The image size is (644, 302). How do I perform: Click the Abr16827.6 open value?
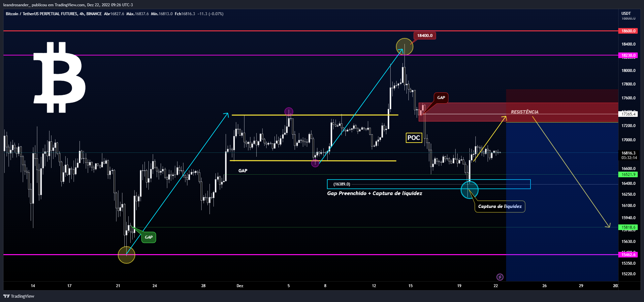[114, 14]
